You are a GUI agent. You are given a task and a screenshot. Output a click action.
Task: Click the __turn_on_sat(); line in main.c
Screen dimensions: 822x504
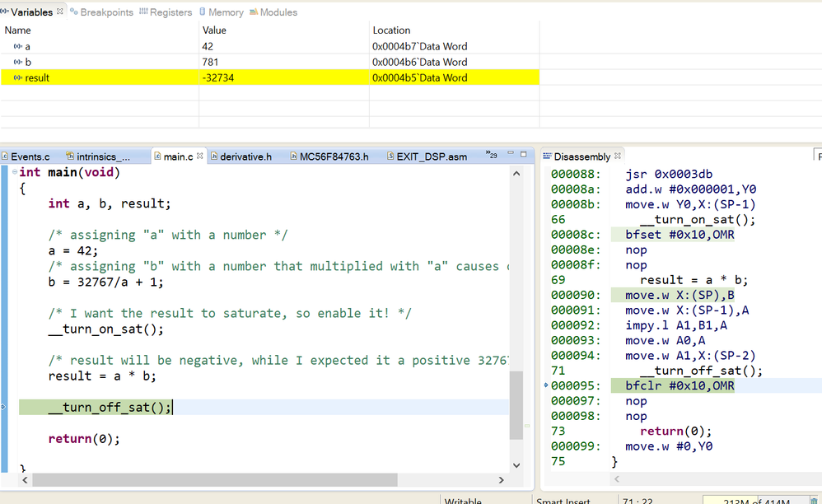[x=106, y=329]
